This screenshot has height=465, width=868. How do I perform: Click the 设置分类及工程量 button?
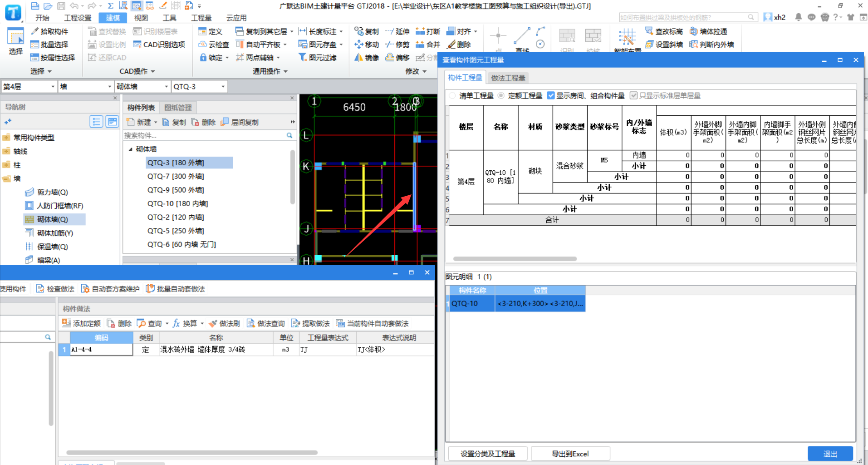point(488,454)
